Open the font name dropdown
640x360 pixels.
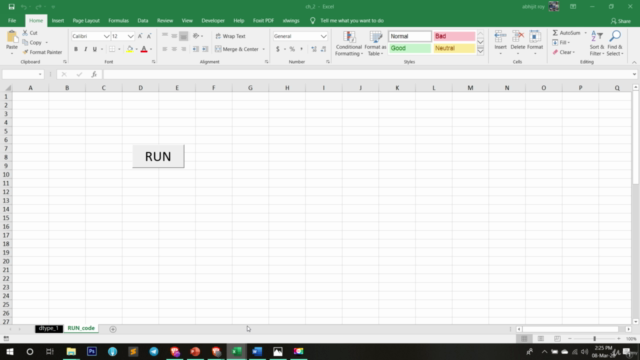click(107, 36)
